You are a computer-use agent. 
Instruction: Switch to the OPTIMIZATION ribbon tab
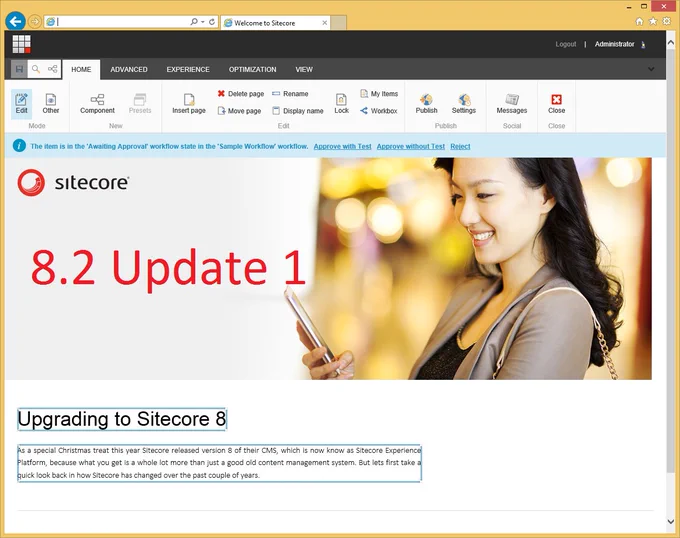(x=252, y=69)
